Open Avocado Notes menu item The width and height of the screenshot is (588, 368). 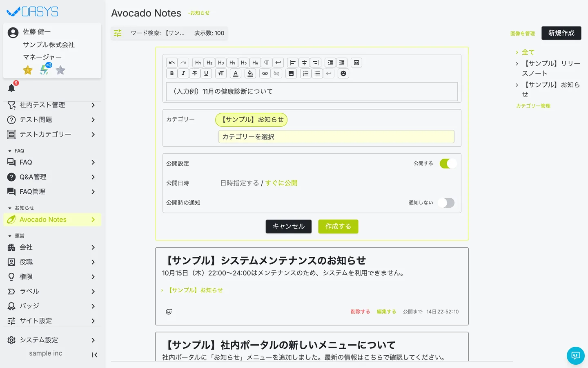click(x=52, y=220)
